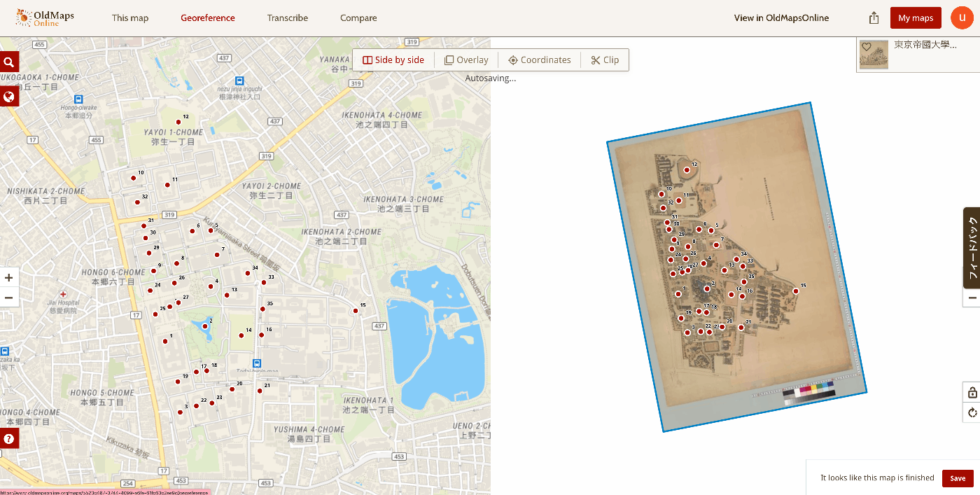Viewport: 980px width, 495px height.
Task: Select Side by side view mode
Action: click(x=393, y=60)
